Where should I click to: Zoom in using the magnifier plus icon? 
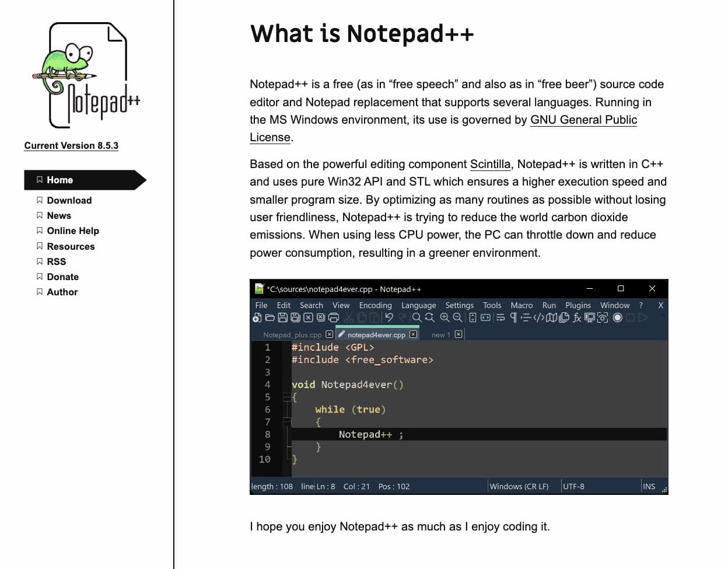pos(444,317)
